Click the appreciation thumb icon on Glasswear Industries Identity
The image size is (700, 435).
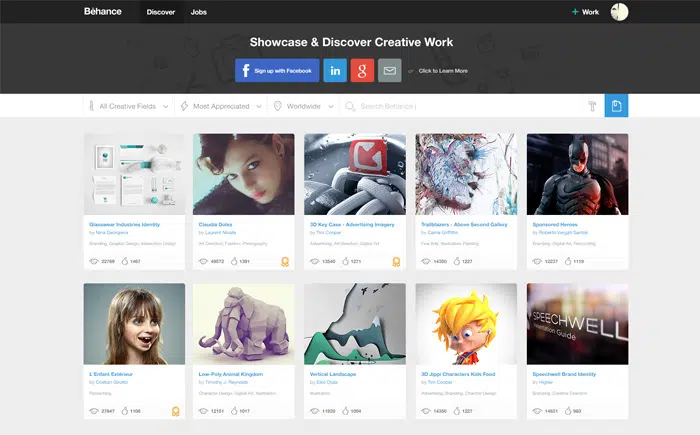pyautogui.click(x=125, y=261)
